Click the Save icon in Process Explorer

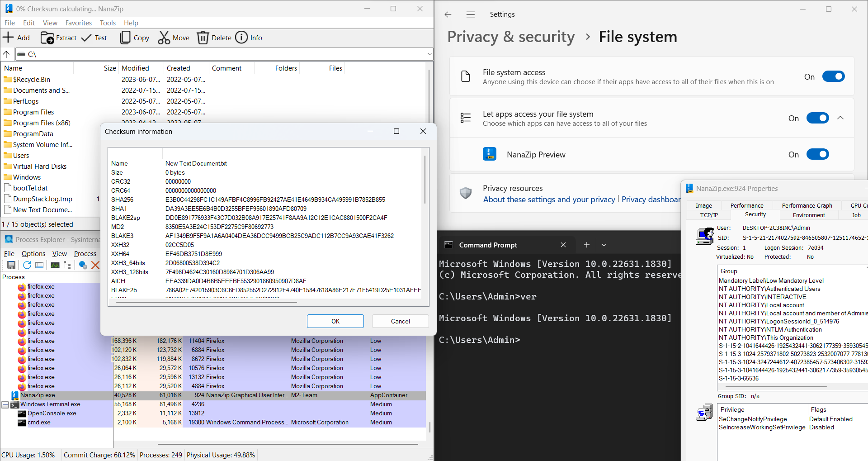[11, 265]
